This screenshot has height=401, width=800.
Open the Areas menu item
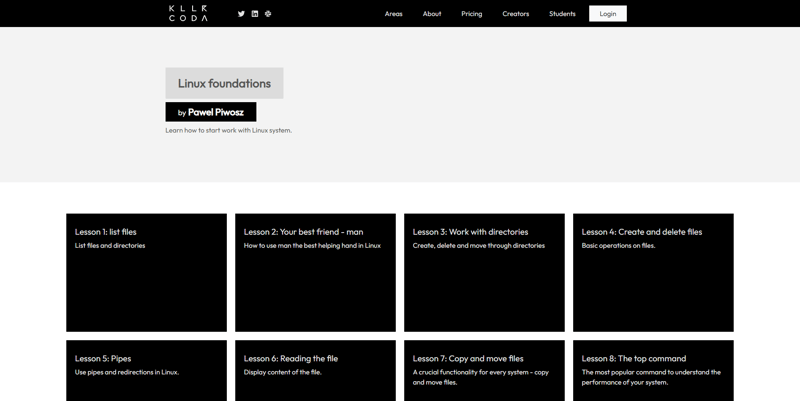(x=393, y=14)
